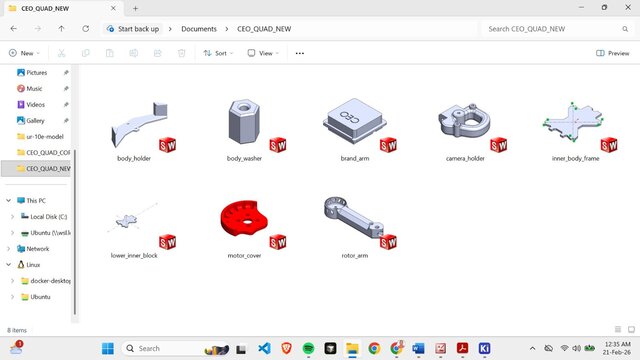The height and width of the screenshot is (360, 640).
Task: Click the Search CEO_QUAD_NEW field
Action: click(557, 29)
